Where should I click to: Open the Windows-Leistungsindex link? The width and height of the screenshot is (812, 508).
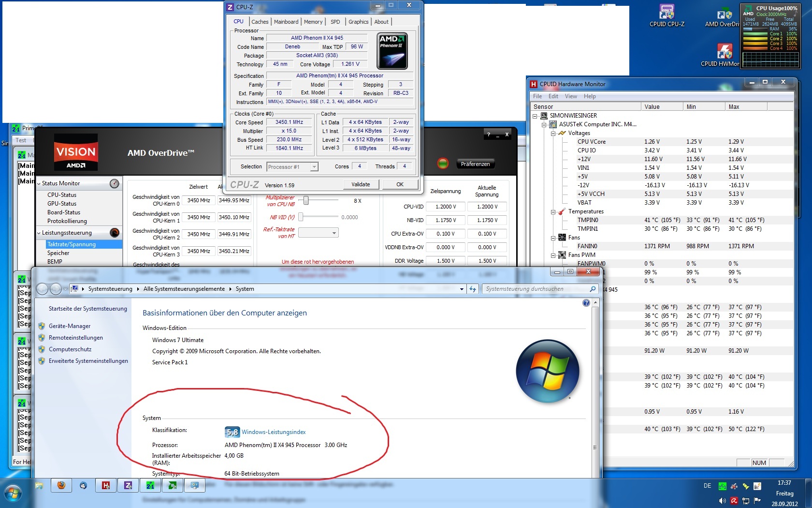(x=274, y=432)
